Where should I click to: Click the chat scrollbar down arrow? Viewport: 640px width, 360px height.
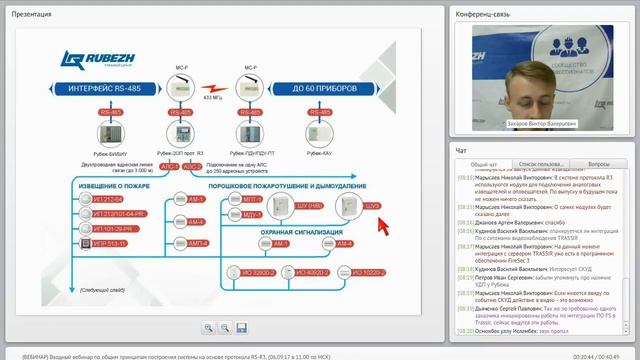coord(626,331)
